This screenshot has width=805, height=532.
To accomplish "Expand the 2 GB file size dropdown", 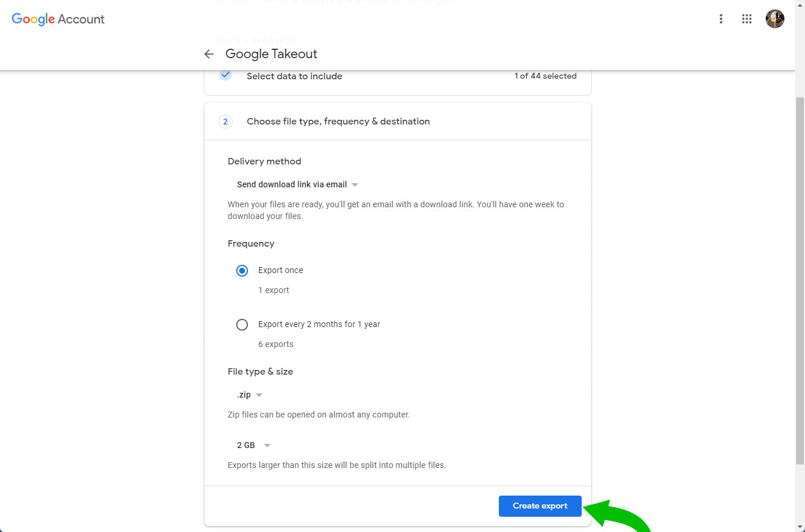I will (254, 445).
